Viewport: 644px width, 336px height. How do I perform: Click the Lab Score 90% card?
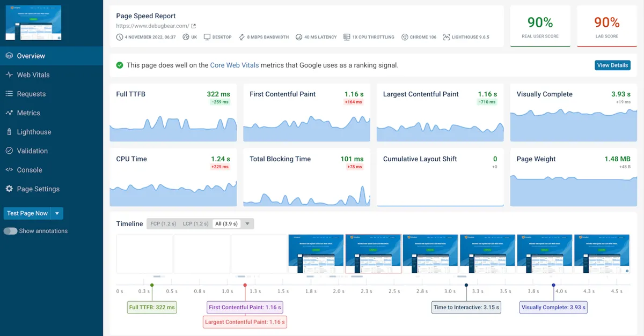[x=607, y=26]
